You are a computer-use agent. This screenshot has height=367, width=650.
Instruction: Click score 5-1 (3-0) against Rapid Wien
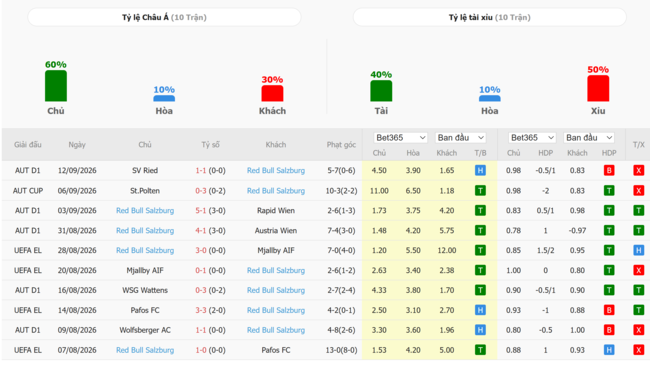click(211, 211)
